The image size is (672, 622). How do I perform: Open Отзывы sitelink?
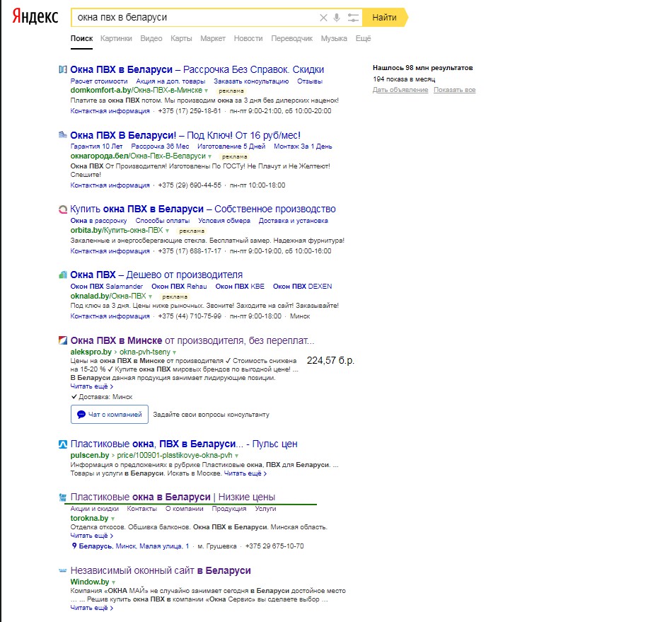click(310, 81)
